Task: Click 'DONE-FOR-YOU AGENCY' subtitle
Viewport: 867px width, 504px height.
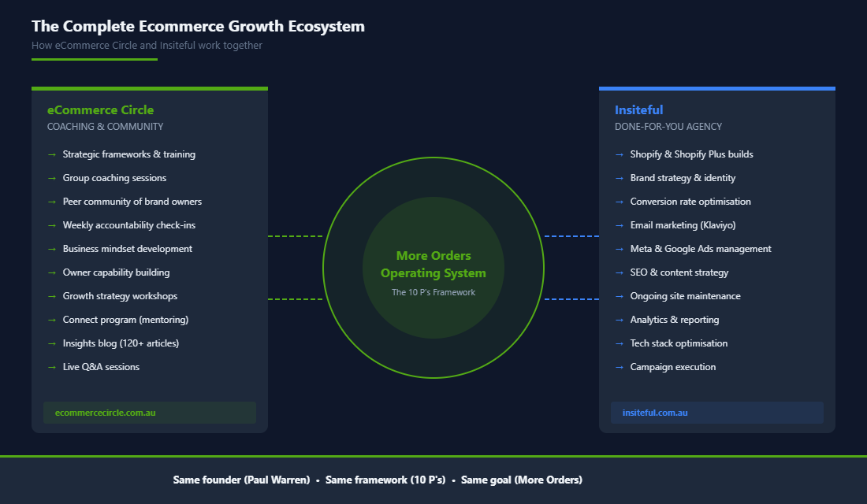Action: click(x=668, y=127)
